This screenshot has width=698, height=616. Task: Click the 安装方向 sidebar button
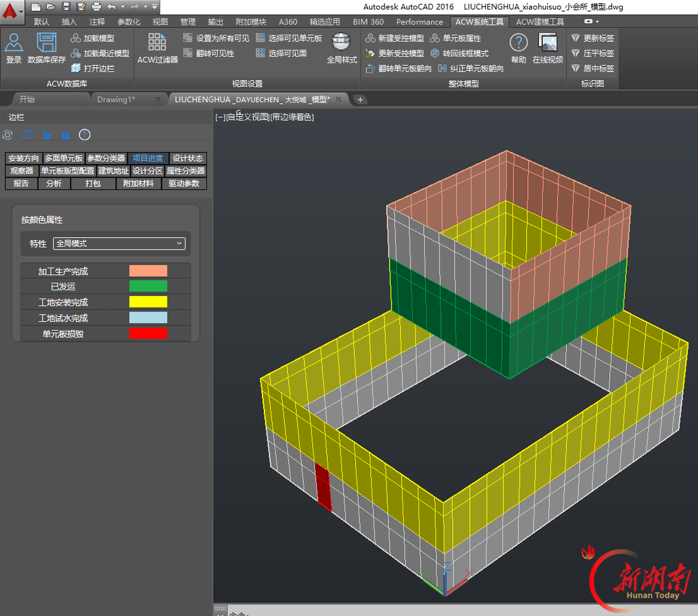pos(24,158)
